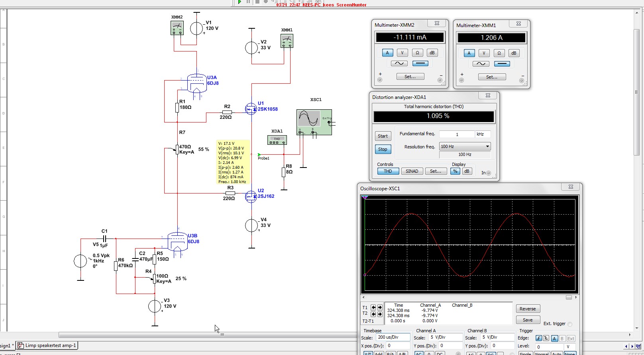Image resolution: width=644 pixels, height=355 pixels.
Task: Select the V3 120 V source symbol
Action: (x=155, y=306)
